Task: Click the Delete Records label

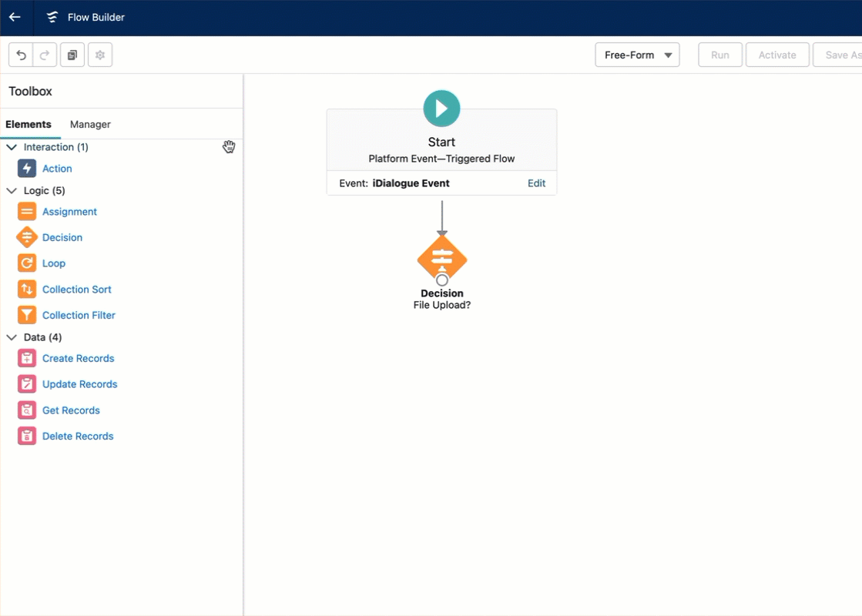Action: tap(78, 436)
